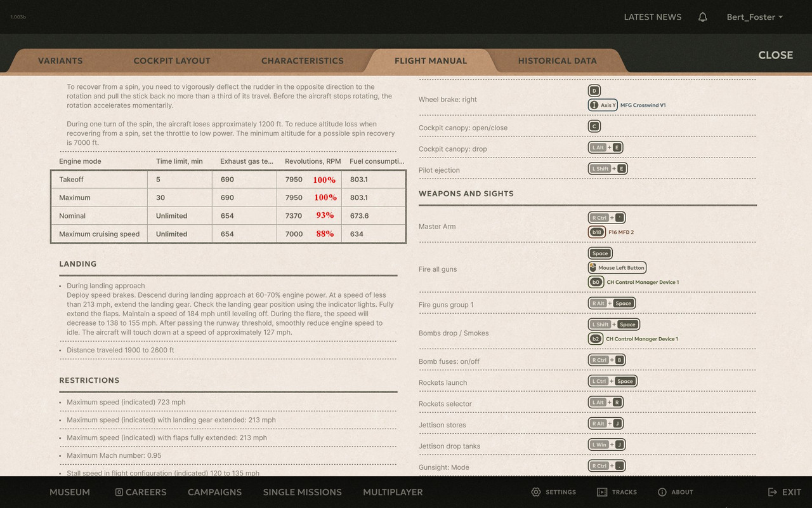Image resolution: width=812 pixels, height=508 pixels.
Task: Open CAMPAIGNS from bottom bar
Action: (214, 492)
